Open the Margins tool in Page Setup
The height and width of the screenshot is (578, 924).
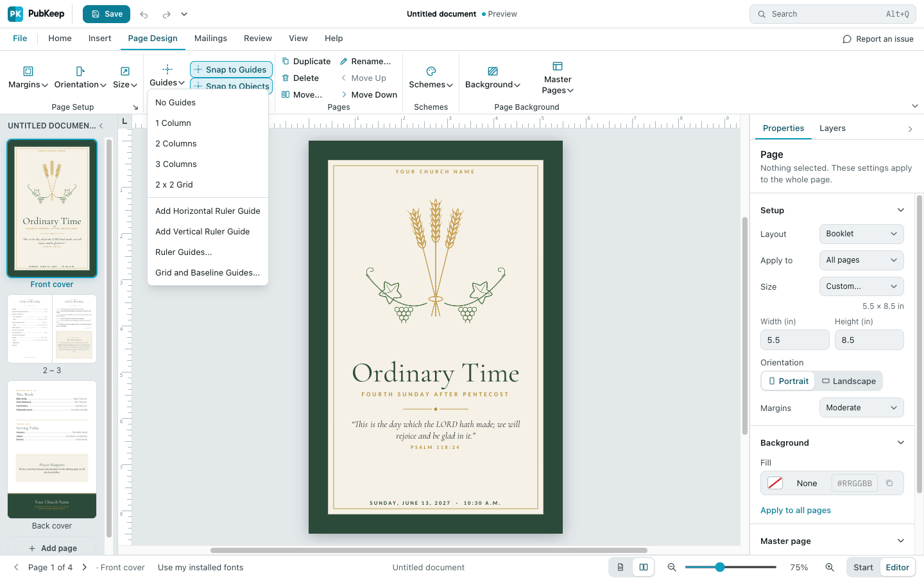pos(28,77)
